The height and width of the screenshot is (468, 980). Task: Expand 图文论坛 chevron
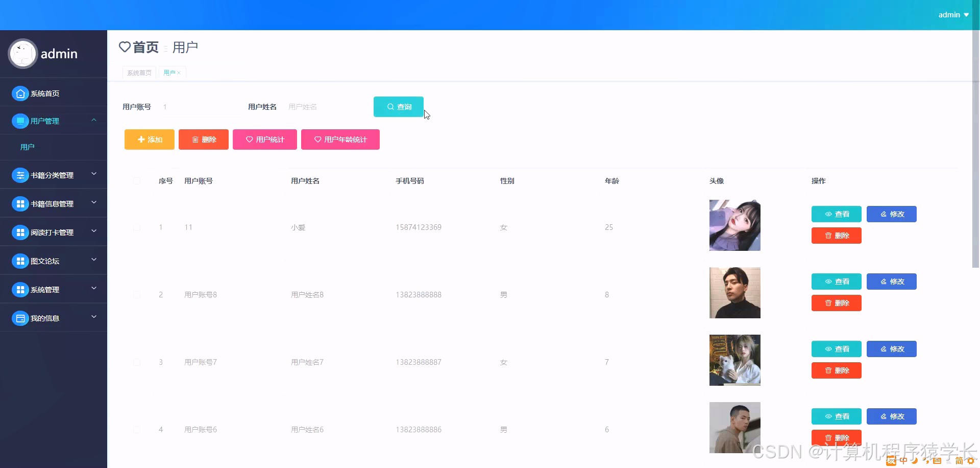click(x=94, y=260)
